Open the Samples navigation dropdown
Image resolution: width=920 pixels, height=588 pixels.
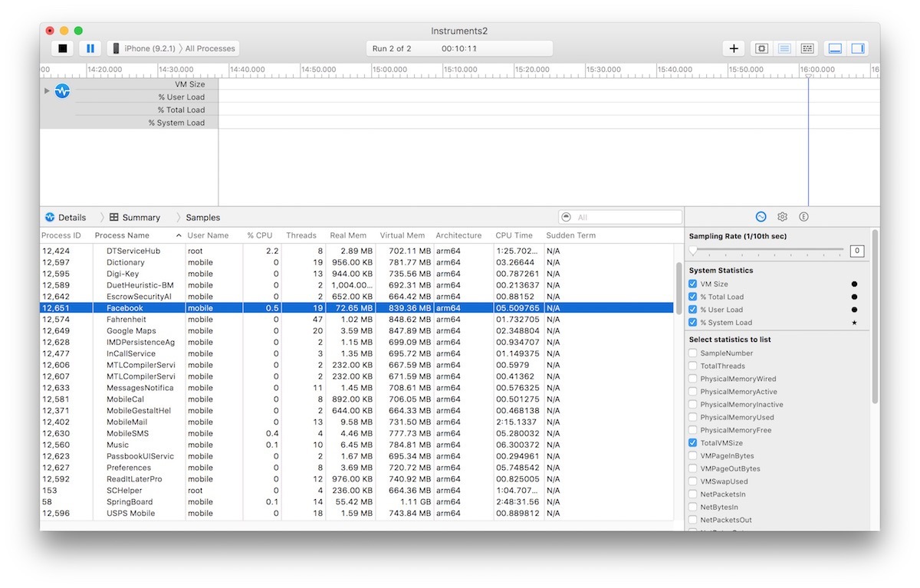[x=202, y=217]
